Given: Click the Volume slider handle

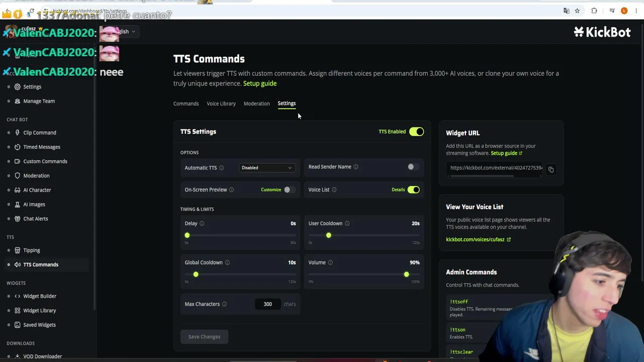Looking at the screenshot, I should pos(407,275).
